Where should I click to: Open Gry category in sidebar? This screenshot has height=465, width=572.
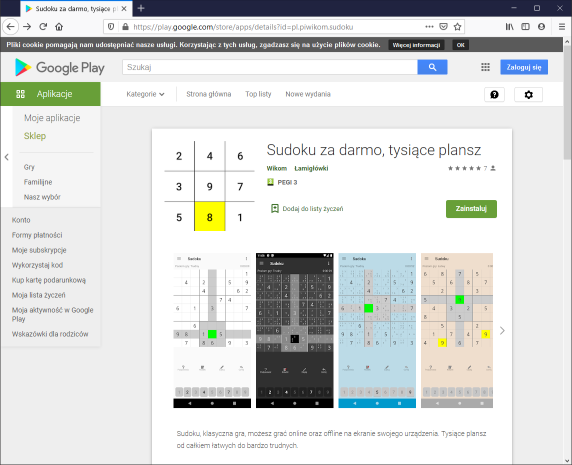pyautogui.click(x=29, y=167)
